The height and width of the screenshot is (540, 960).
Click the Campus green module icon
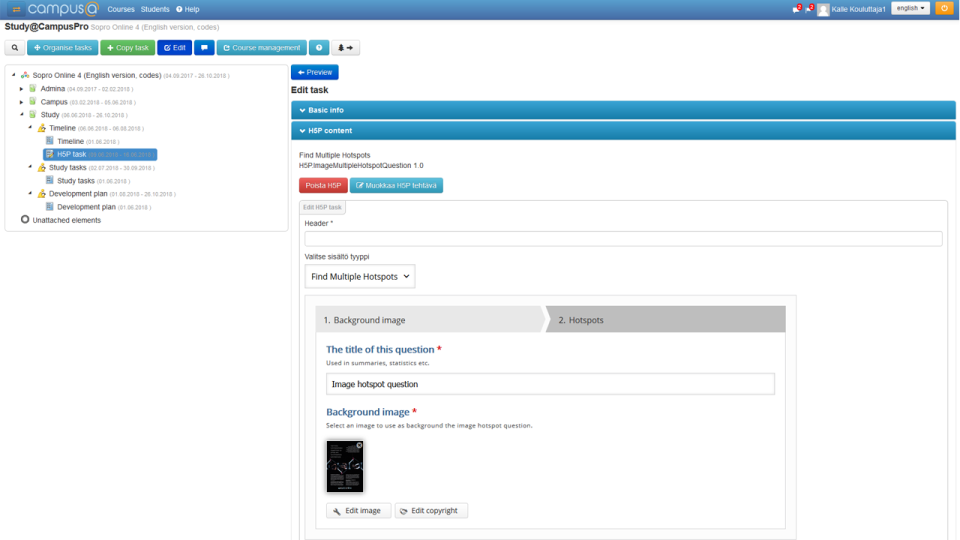point(33,102)
